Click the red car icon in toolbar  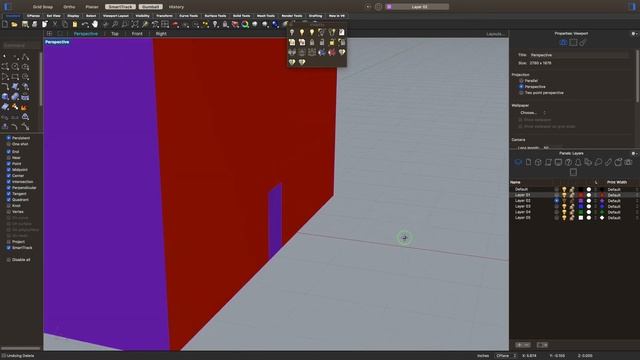coord(175,24)
